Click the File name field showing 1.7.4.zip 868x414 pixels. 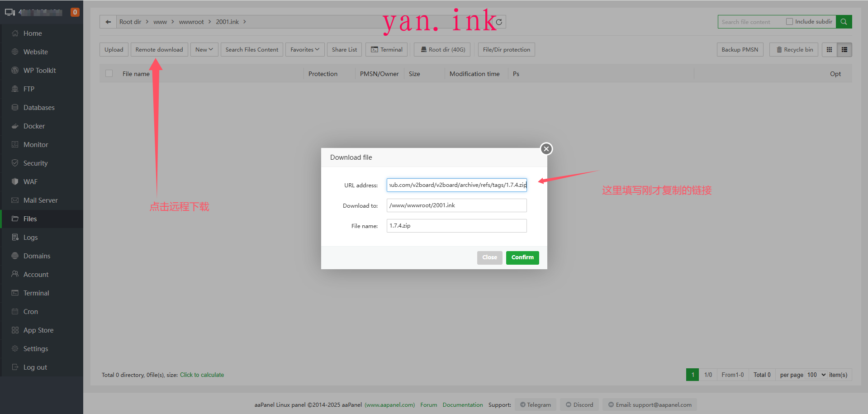point(457,226)
